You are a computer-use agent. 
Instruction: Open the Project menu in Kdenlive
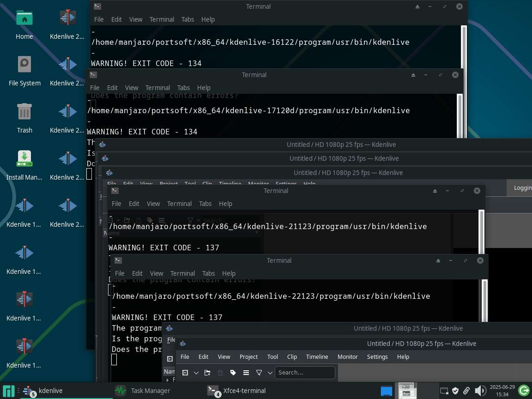pyautogui.click(x=249, y=357)
